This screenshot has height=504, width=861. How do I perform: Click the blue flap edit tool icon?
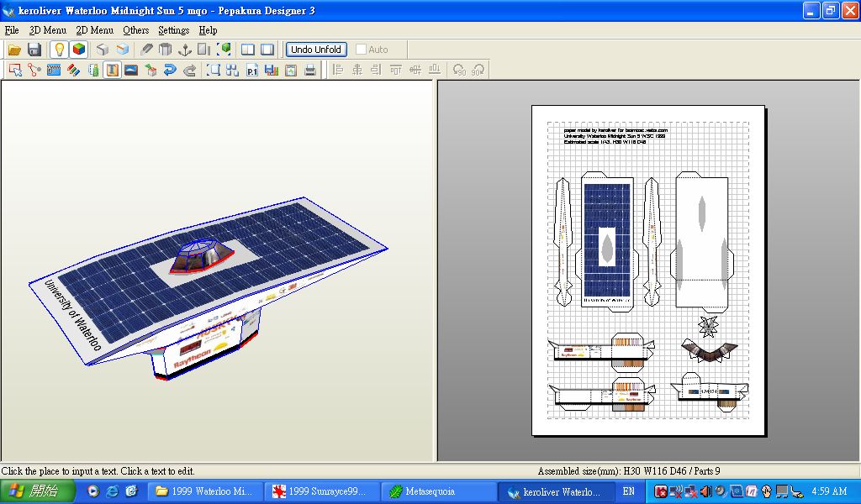pyautogui.click(x=54, y=71)
